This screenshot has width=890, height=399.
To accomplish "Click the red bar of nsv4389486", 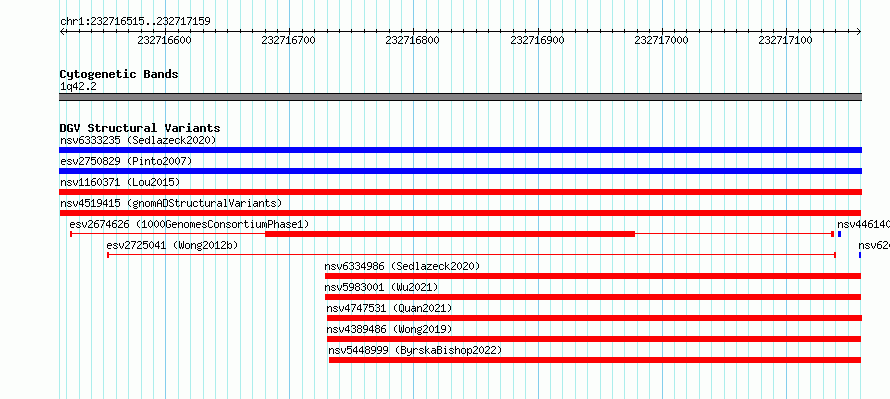I will 594,339.
